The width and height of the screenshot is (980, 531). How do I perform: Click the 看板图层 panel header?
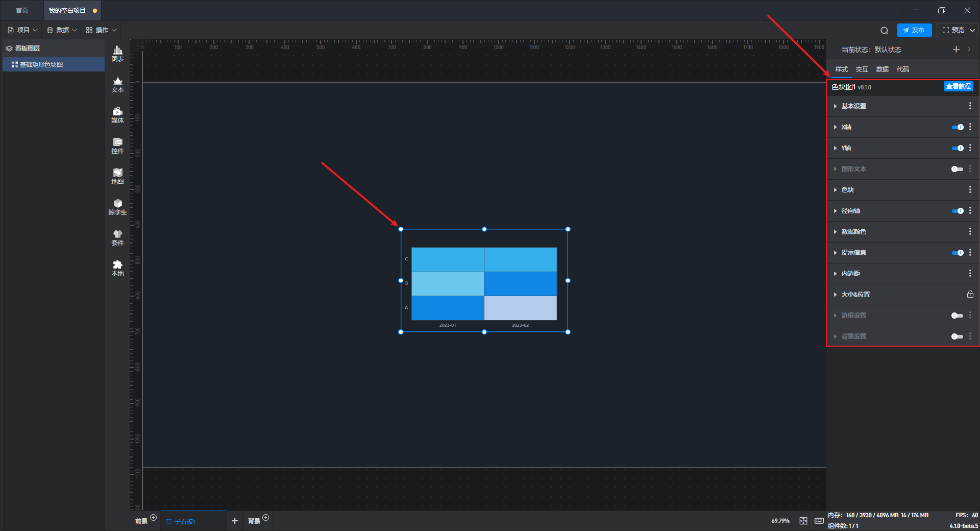click(x=54, y=49)
